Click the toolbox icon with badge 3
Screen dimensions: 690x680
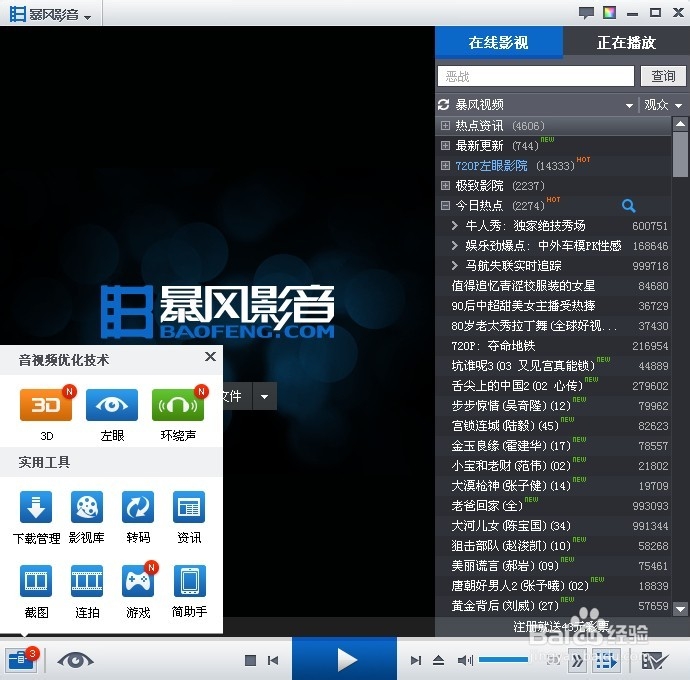coord(22,659)
